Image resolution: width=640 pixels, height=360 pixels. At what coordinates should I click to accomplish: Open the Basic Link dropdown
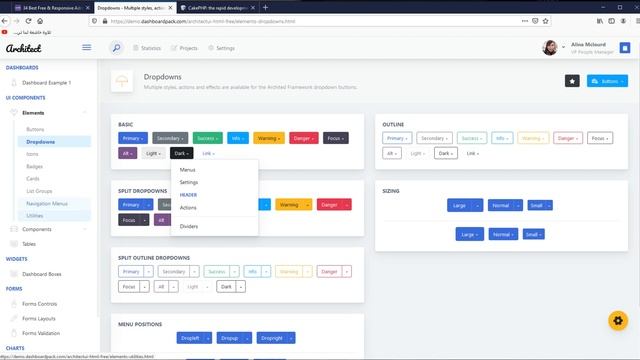(x=208, y=153)
